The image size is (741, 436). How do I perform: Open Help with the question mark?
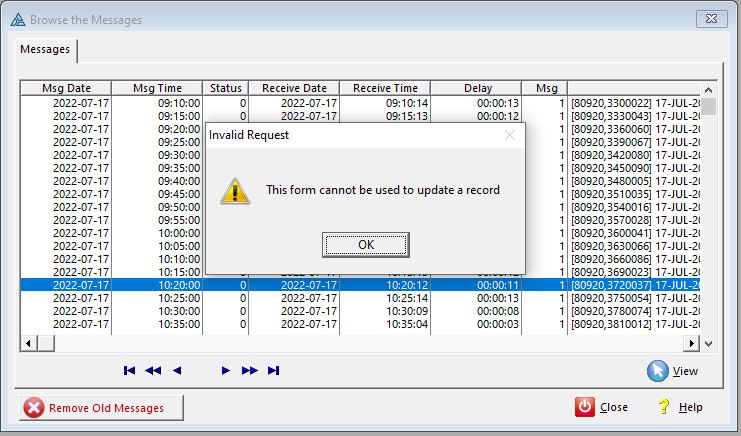680,407
